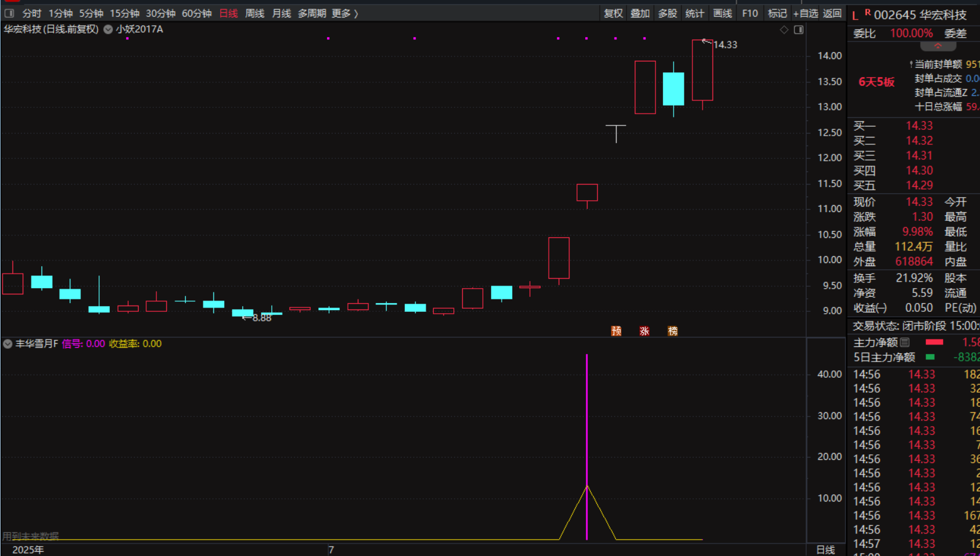Expand 更多 periods list
Image resolution: width=980 pixels, height=556 pixels.
[x=344, y=13]
